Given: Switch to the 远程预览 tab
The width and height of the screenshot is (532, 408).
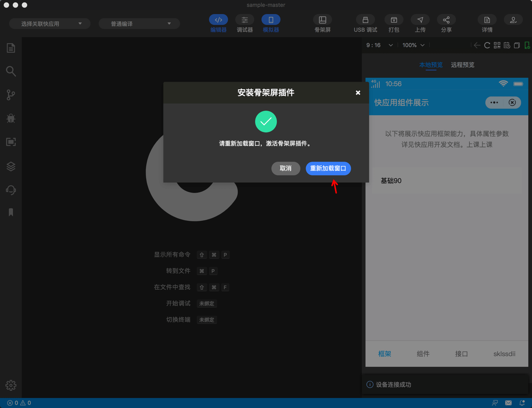Looking at the screenshot, I should (x=462, y=65).
